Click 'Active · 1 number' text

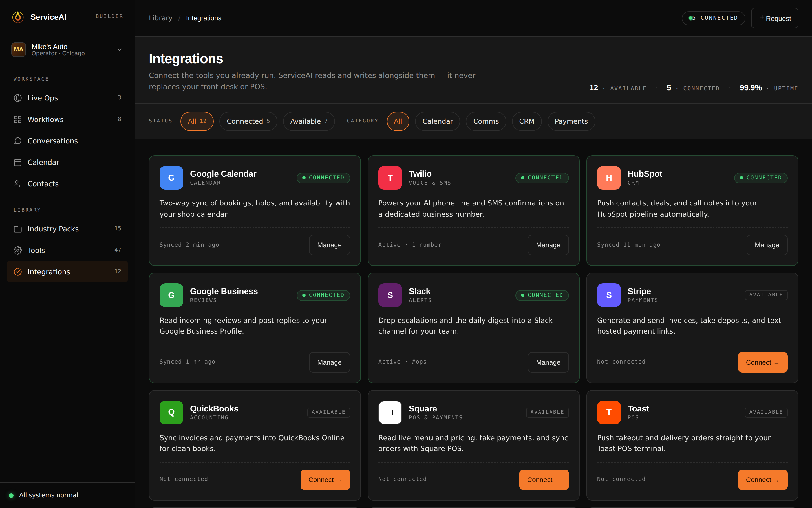pyautogui.click(x=410, y=245)
